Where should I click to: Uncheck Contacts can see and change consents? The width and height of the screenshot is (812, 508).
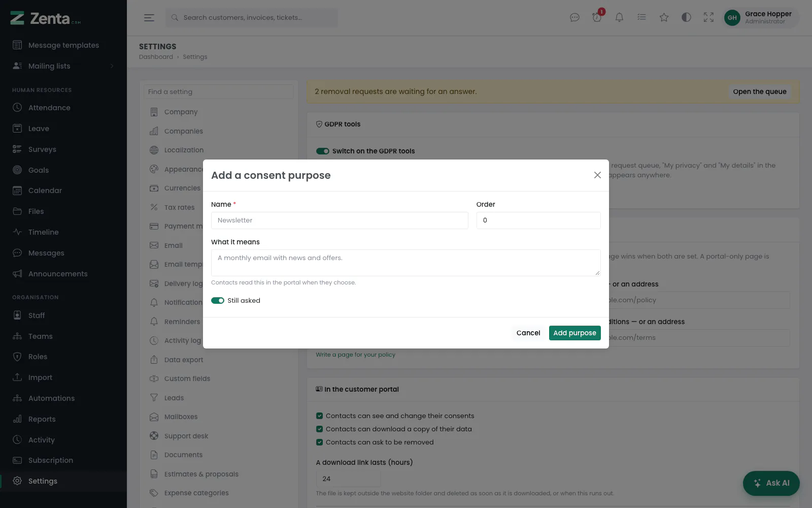coord(319,416)
